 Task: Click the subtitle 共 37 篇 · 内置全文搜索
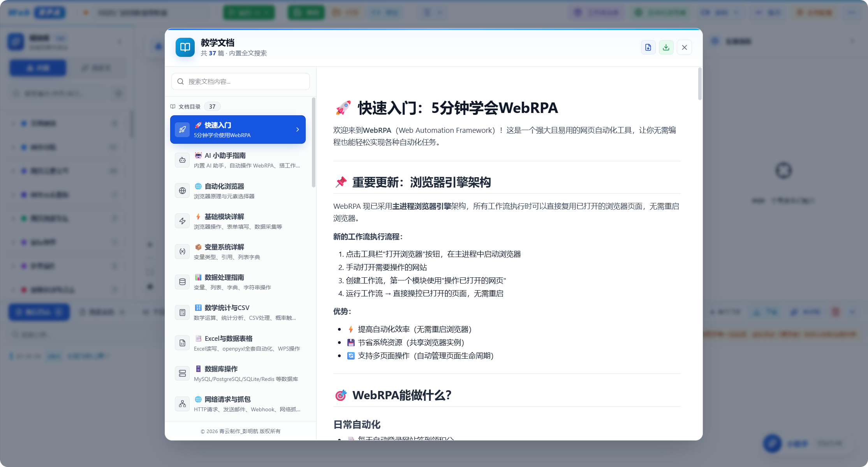[x=234, y=53]
